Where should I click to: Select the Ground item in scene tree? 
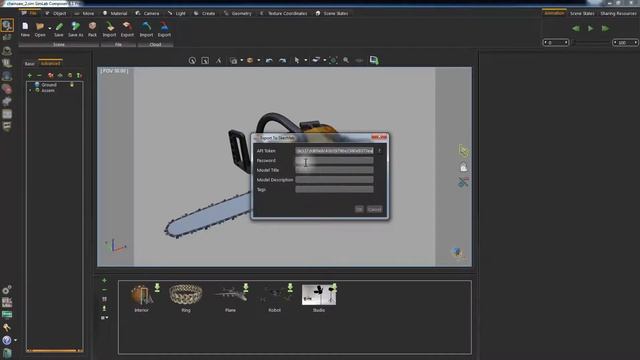pyautogui.click(x=49, y=84)
